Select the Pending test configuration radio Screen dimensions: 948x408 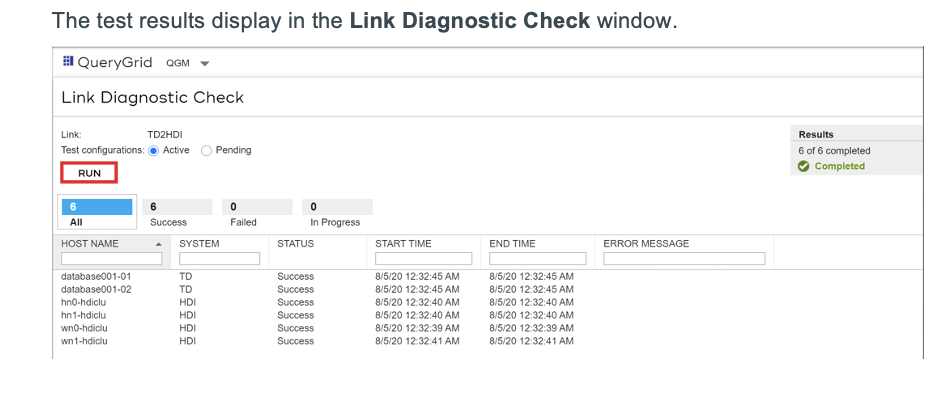click(206, 151)
